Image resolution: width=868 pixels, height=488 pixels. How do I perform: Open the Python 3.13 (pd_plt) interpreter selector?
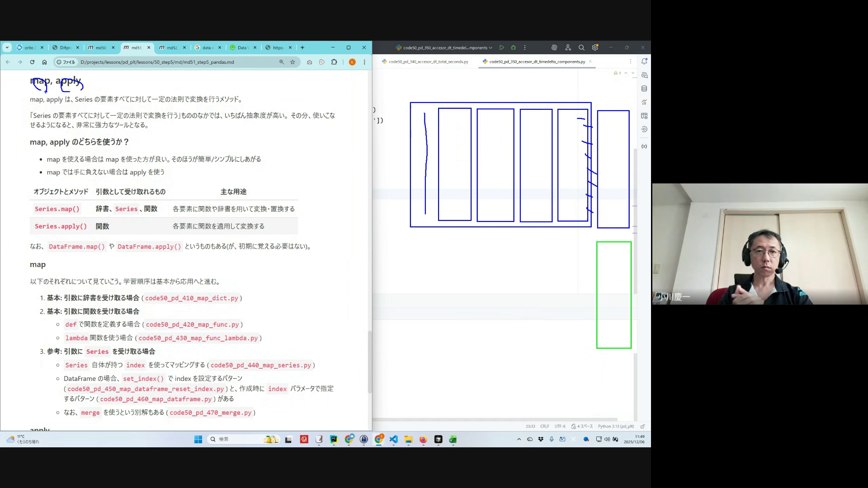pyautogui.click(x=616, y=426)
